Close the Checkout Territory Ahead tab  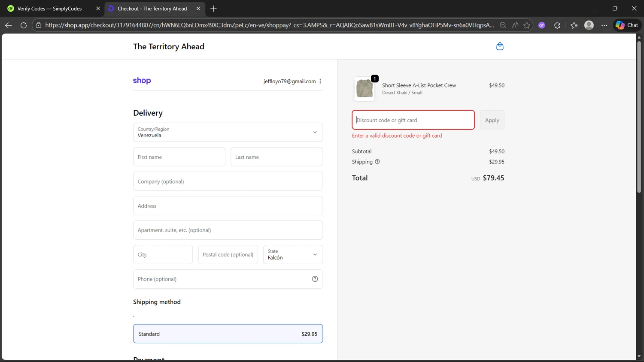(x=198, y=9)
